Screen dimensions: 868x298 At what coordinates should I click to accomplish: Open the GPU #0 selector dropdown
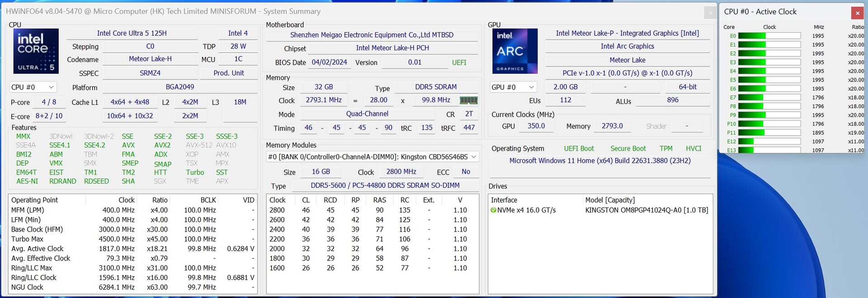click(x=513, y=87)
